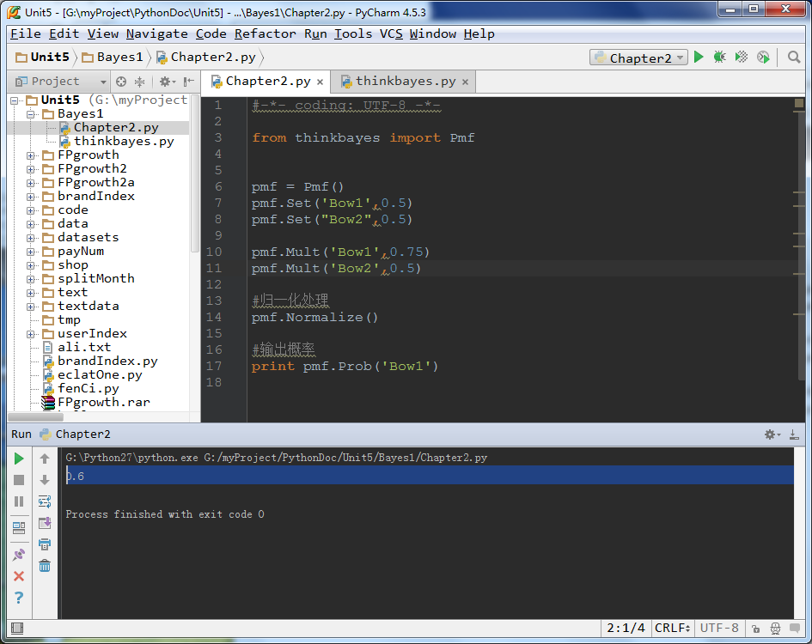Restore layout icon in Run panel

pyautogui.click(x=19, y=528)
